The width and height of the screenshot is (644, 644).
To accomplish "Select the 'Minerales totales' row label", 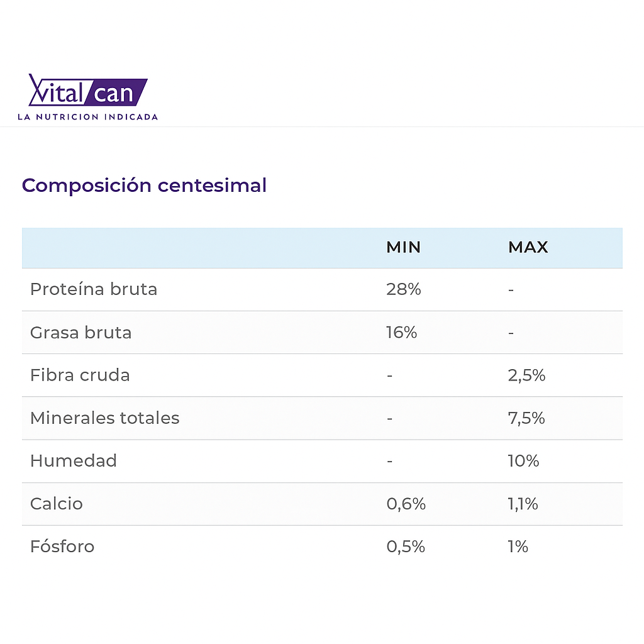I will (x=105, y=418).
